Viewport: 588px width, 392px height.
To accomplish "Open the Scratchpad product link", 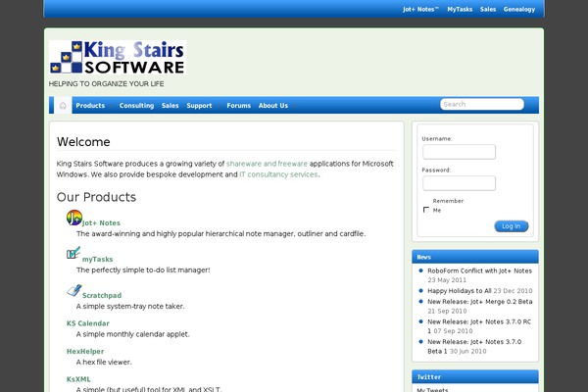I will tap(102, 296).
